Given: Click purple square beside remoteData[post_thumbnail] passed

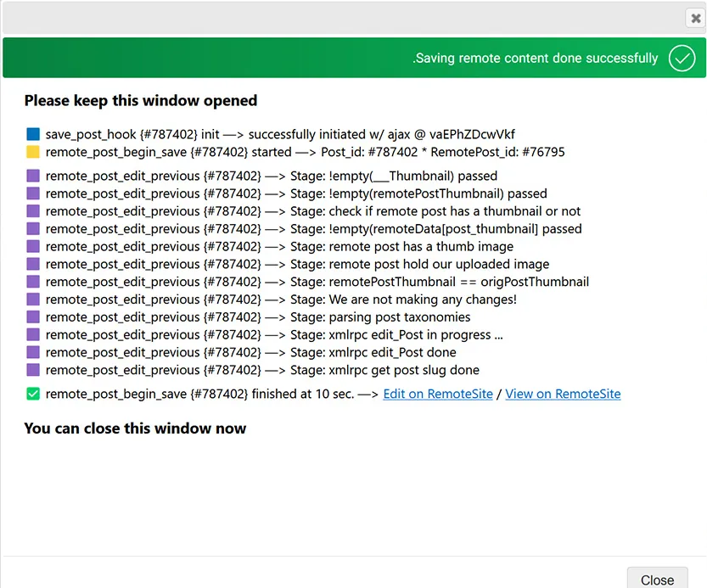Looking at the screenshot, I should tap(33, 228).
